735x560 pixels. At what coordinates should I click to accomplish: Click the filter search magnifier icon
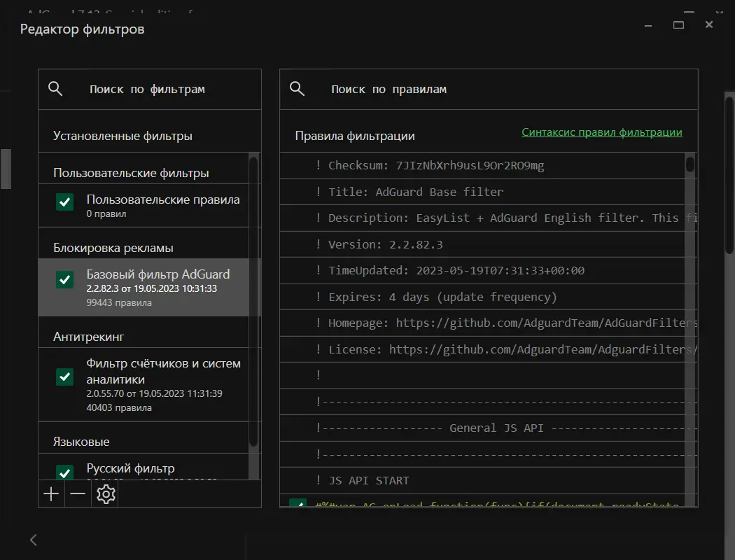[x=55, y=89]
